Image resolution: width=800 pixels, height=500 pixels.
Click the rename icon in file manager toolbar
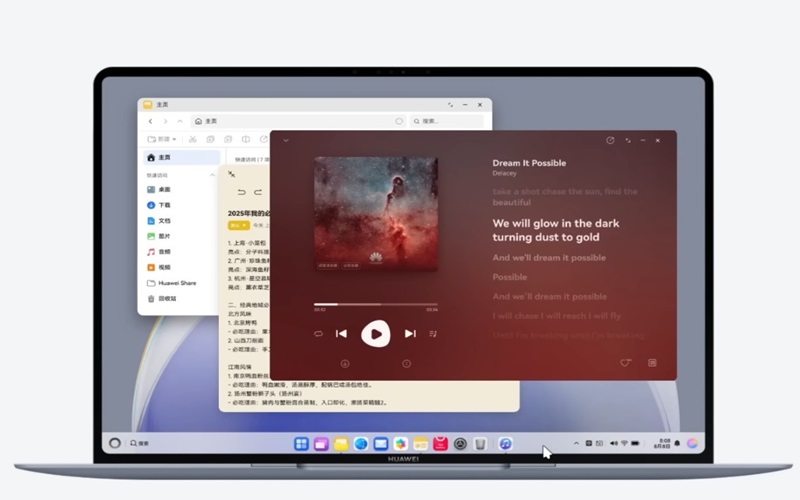[x=246, y=139]
